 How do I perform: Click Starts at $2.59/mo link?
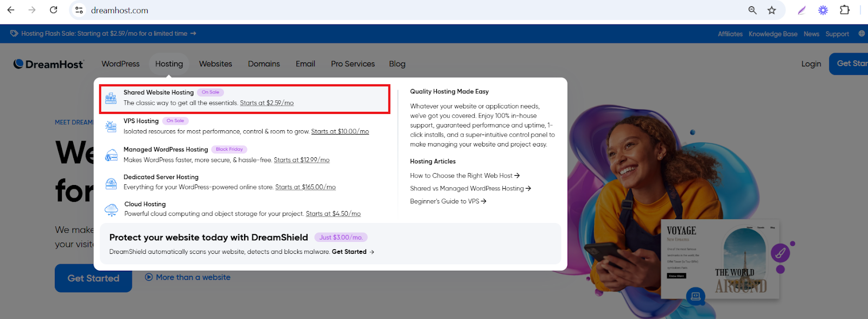[x=267, y=103]
